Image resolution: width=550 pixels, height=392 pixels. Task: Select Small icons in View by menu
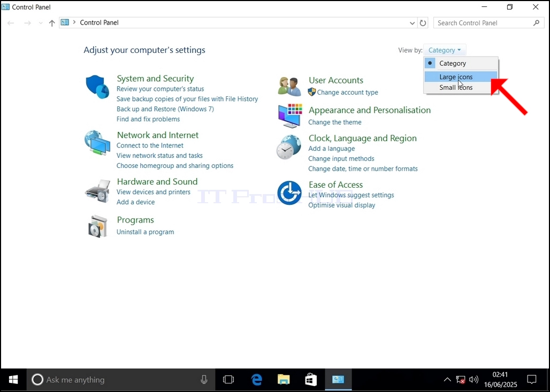(461, 87)
